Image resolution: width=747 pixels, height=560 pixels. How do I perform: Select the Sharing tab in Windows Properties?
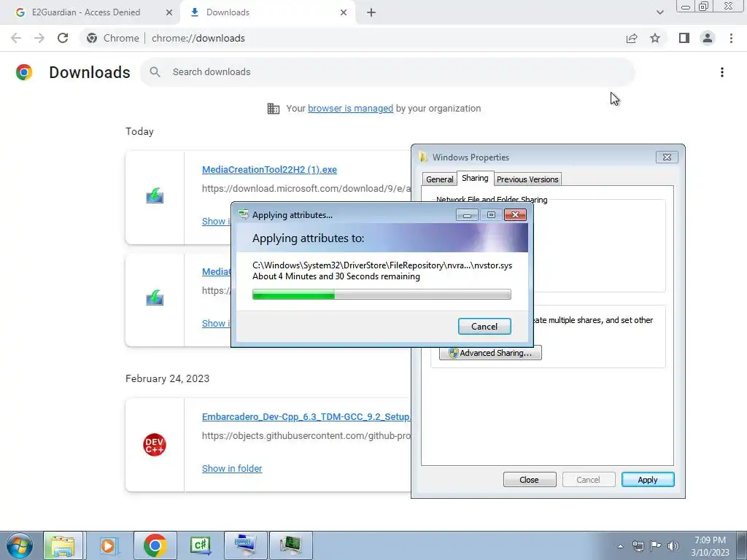(475, 178)
